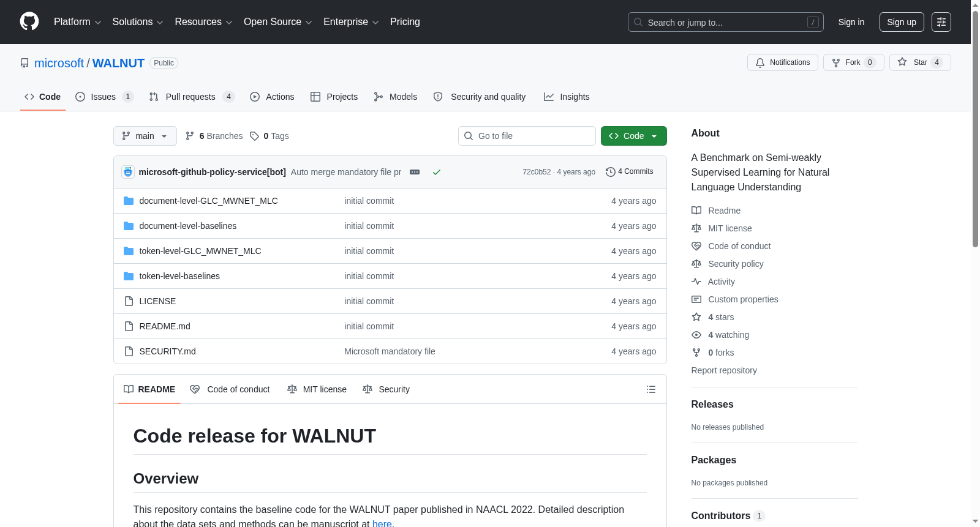The height and width of the screenshot is (527, 980).
Task: Switch to the Issues tab
Action: click(104, 97)
